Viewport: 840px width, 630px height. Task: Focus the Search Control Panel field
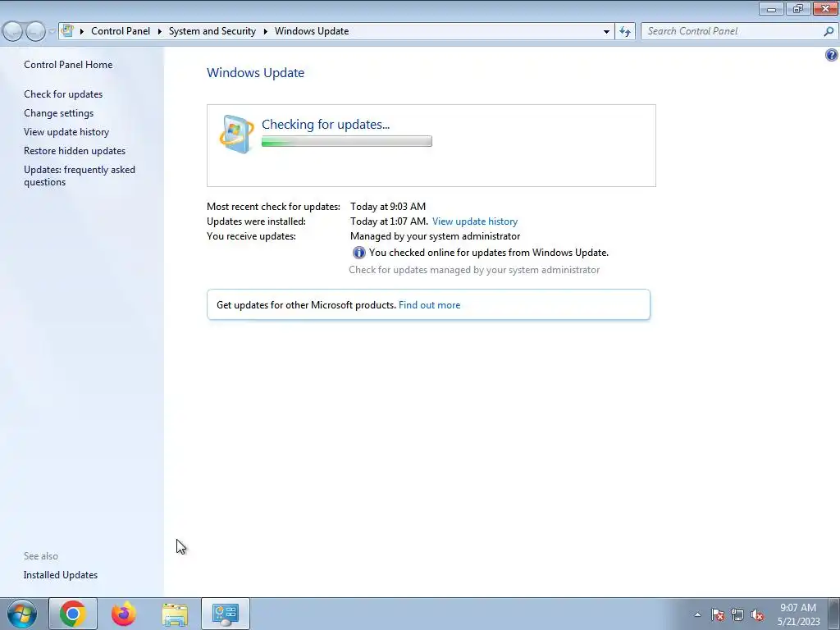coord(733,31)
